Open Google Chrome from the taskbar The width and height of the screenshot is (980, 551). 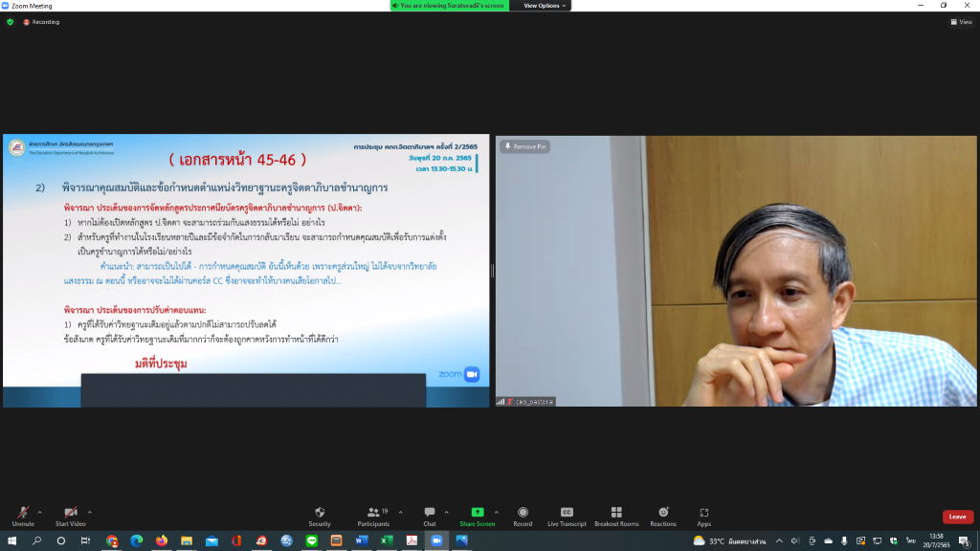click(112, 540)
